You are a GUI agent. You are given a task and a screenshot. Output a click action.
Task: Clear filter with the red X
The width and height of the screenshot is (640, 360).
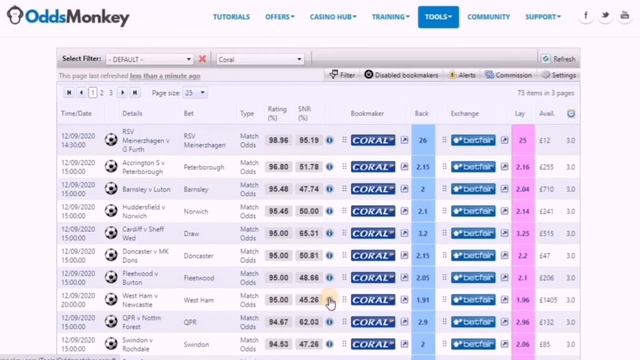point(202,59)
